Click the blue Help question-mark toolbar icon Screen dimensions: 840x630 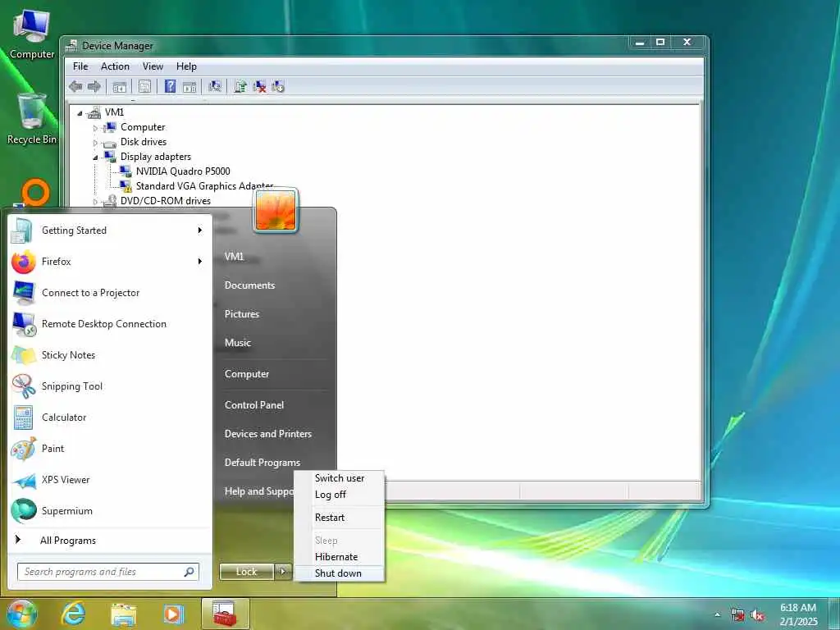[170, 86]
